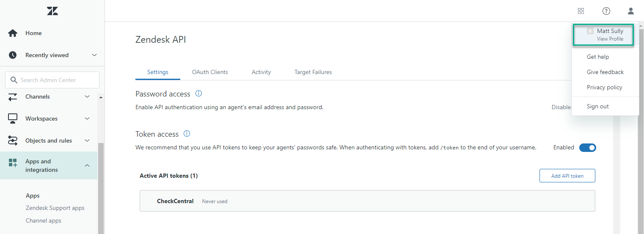Viewport: 644px width, 234px height.
Task: Click the Workspaces monitor icon
Action: pyautogui.click(x=13, y=118)
